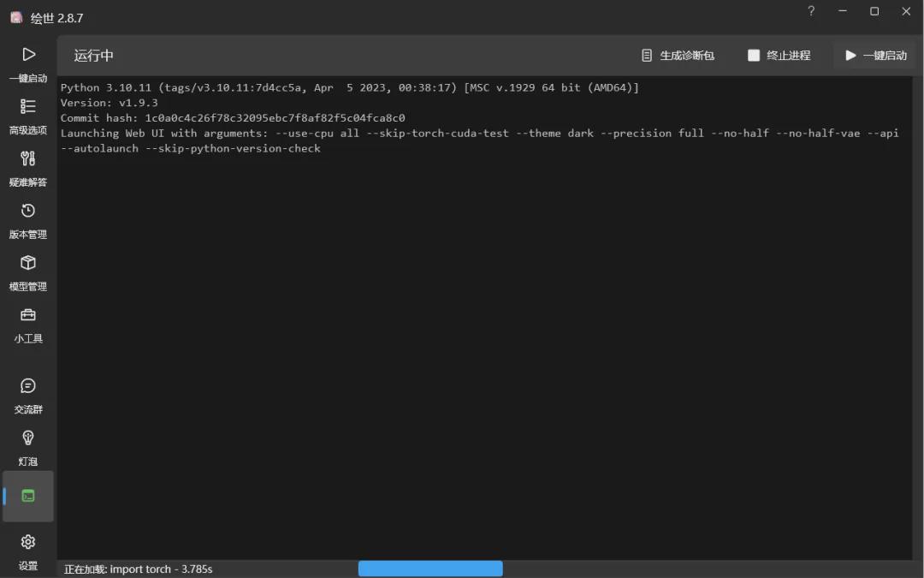Go to 版本管理 version management
Viewport: 924px width, 578px height.
(x=28, y=212)
